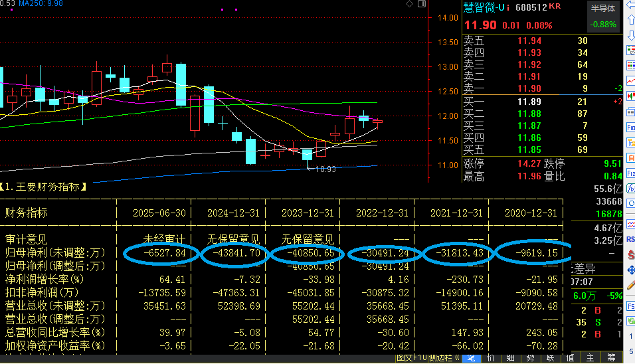Click the 跌停 limit-down price 9.51

[612, 163]
